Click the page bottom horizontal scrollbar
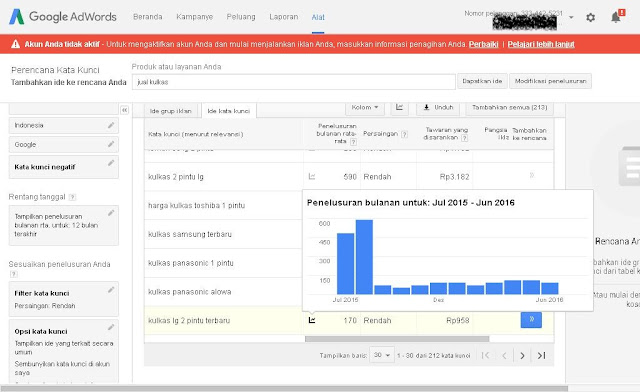The image size is (640, 392). [x=284, y=388]
